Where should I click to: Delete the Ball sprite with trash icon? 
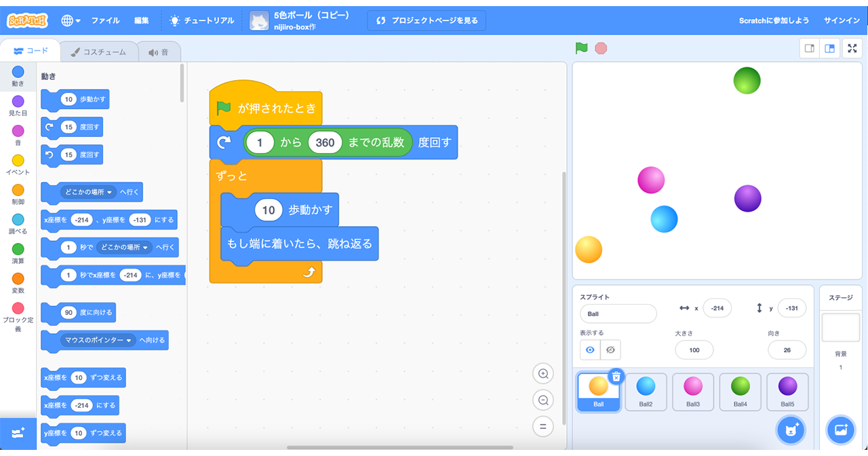click(616, 377)
